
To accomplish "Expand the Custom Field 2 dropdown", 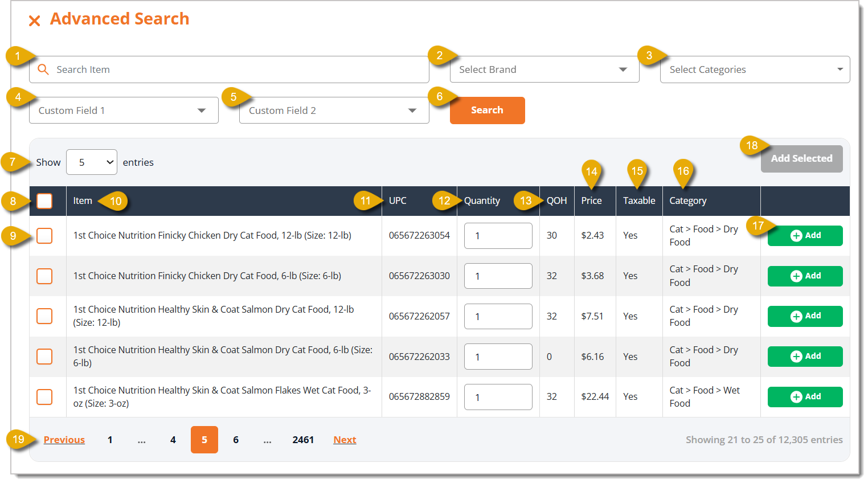I will tap(334, 110).
